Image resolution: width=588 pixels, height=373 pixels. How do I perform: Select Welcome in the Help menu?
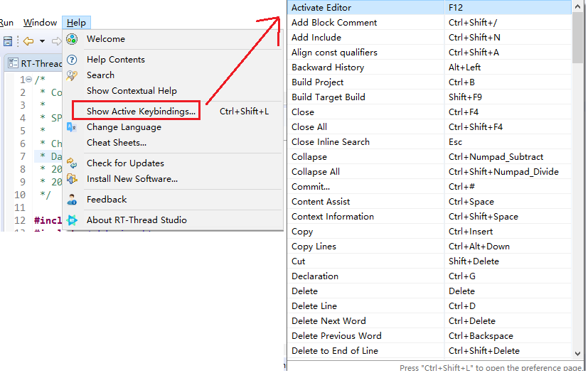173,39
